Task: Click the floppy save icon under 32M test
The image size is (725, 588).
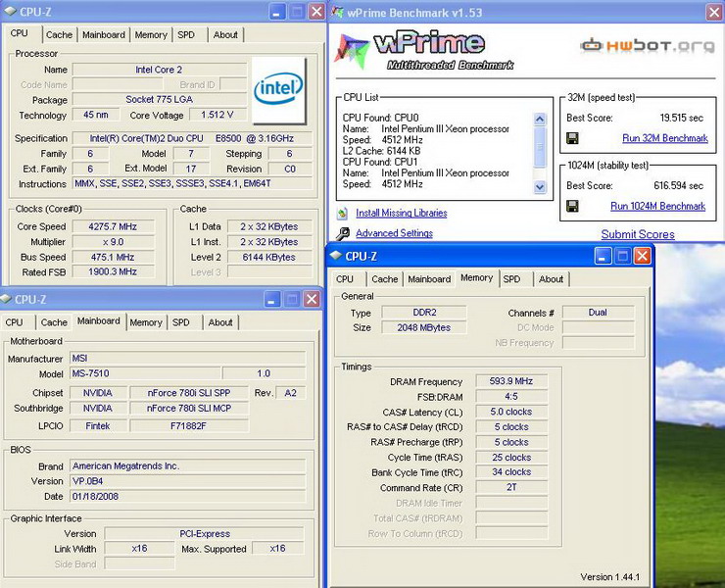Action: 572,138
